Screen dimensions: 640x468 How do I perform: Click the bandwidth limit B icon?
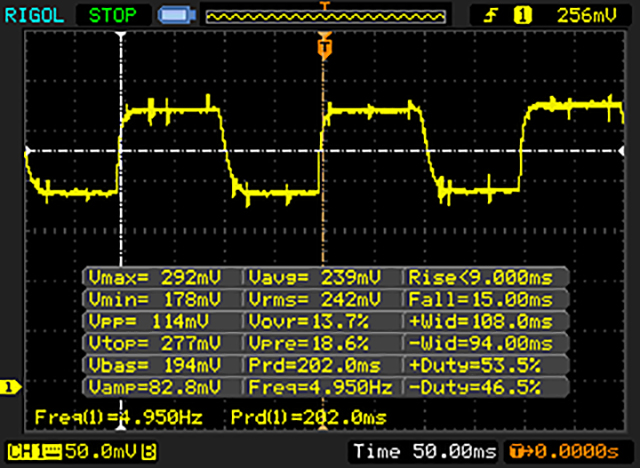point(149,452)
